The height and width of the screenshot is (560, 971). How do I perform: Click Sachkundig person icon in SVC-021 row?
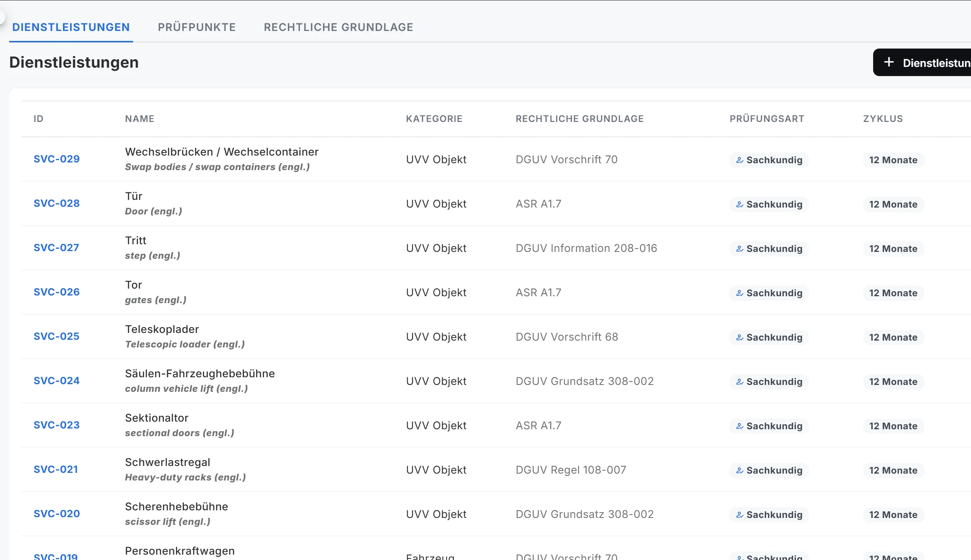[x=739, y=471]
